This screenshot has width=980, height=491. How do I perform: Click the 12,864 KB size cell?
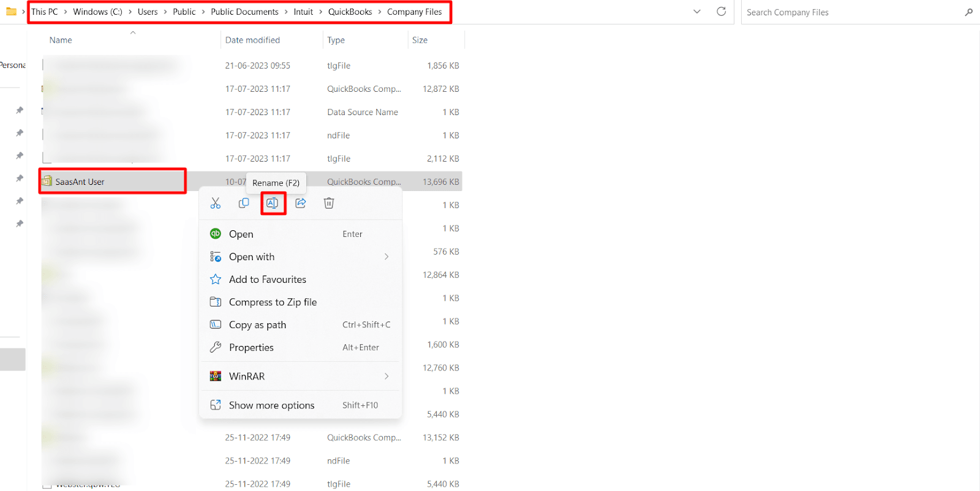tap(440, 275)
